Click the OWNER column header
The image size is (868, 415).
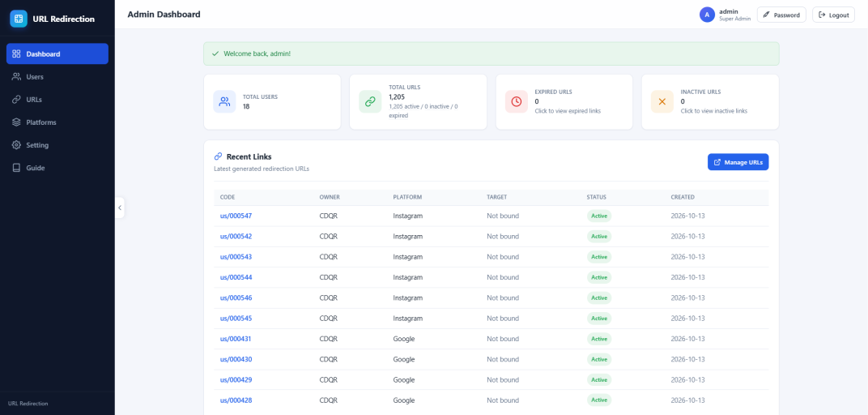pyautogui.click(x=330, y=197)
